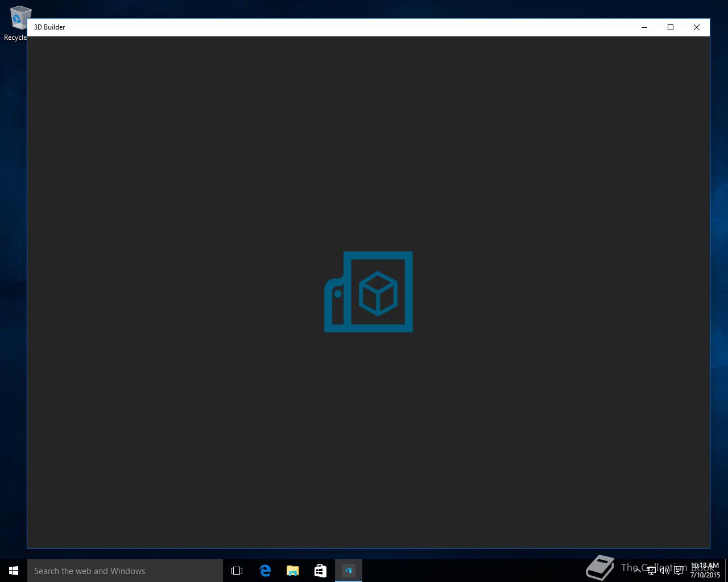Open File Explorer from the taskbar

(292, 571)
